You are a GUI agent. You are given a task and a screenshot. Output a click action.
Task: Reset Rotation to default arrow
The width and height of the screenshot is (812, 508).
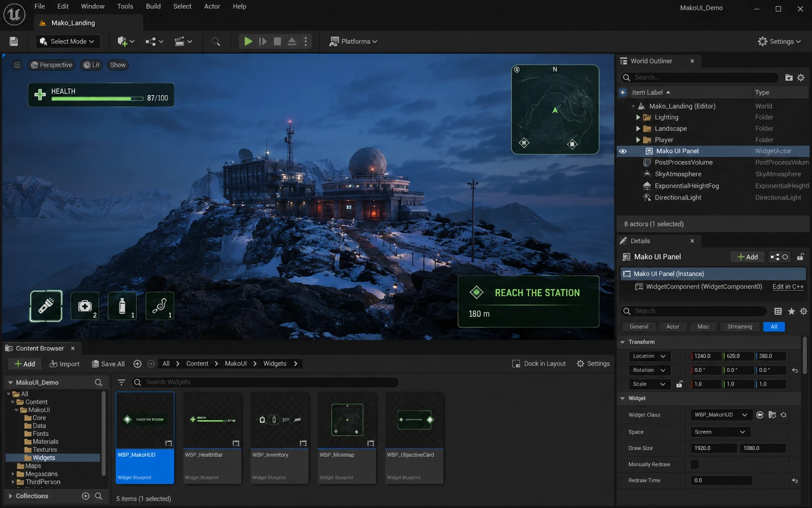tap(795, 370)
